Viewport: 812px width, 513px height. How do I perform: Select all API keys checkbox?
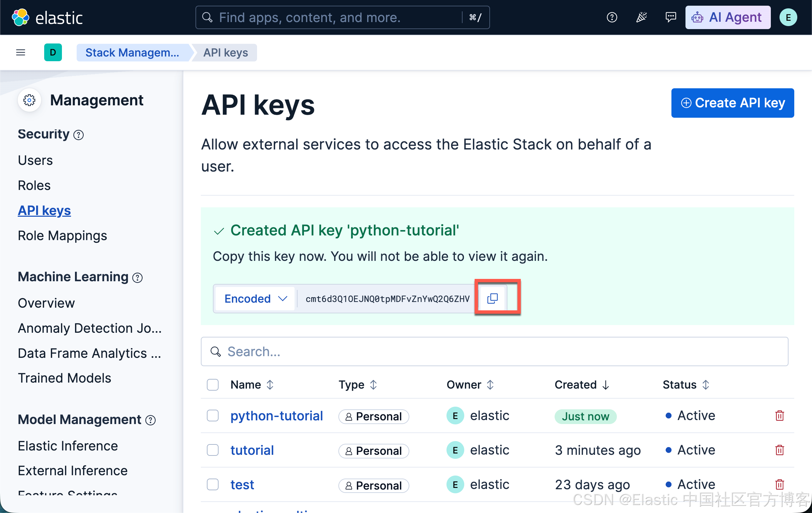tap(213, 385)
